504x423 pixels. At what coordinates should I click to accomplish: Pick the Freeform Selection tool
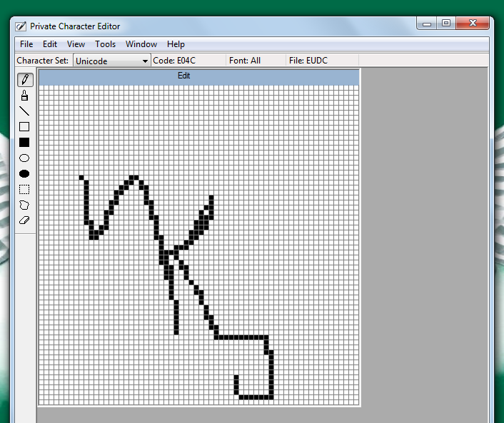[x=24, y=205]
